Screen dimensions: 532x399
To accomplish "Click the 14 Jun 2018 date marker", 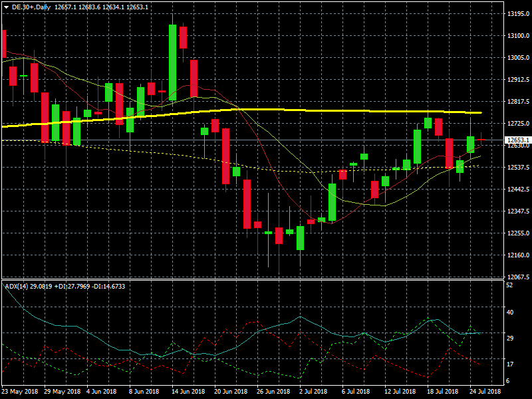I will coord(187,392).
